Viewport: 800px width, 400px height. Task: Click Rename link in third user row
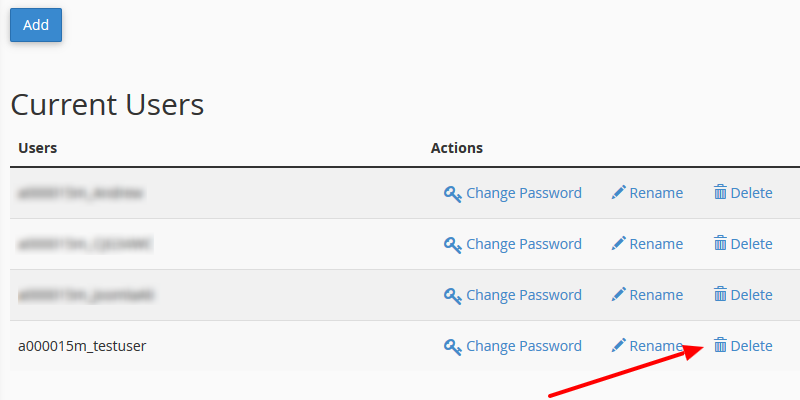click(x=656, y=295)
